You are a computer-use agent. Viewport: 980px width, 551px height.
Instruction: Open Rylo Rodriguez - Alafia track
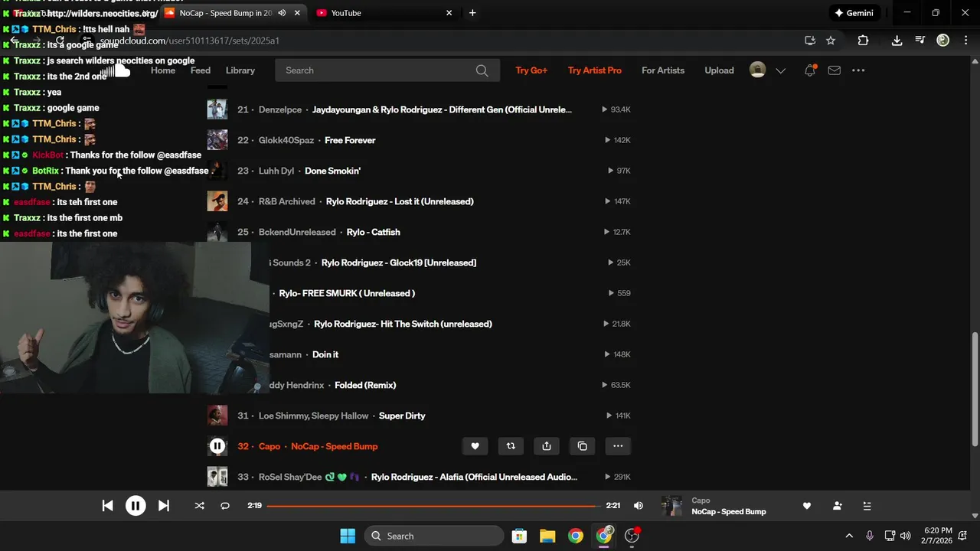(x=475, y=477)
